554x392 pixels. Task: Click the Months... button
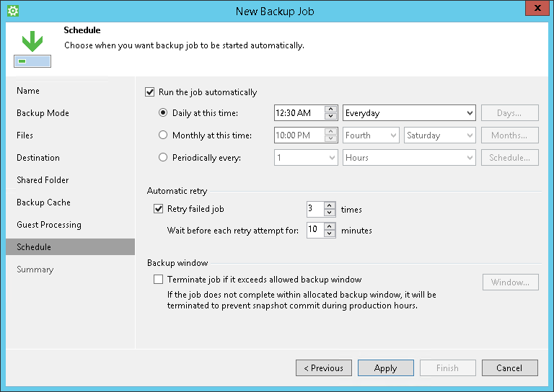[510, 135]
